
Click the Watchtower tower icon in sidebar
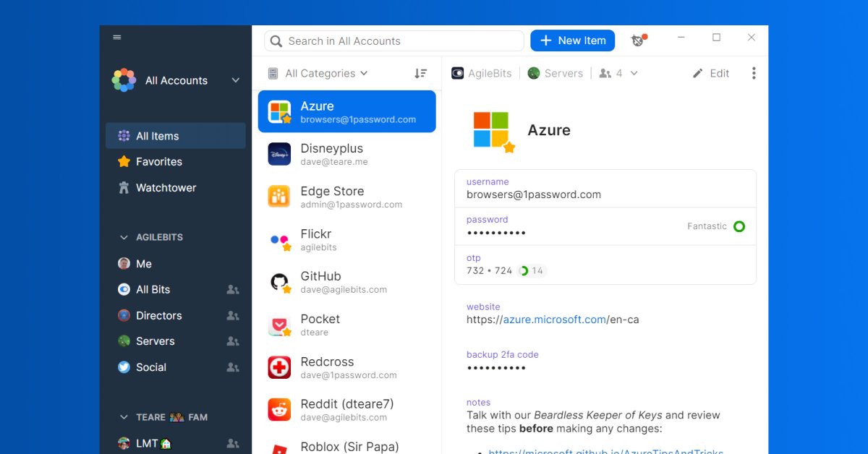point(124,188)
